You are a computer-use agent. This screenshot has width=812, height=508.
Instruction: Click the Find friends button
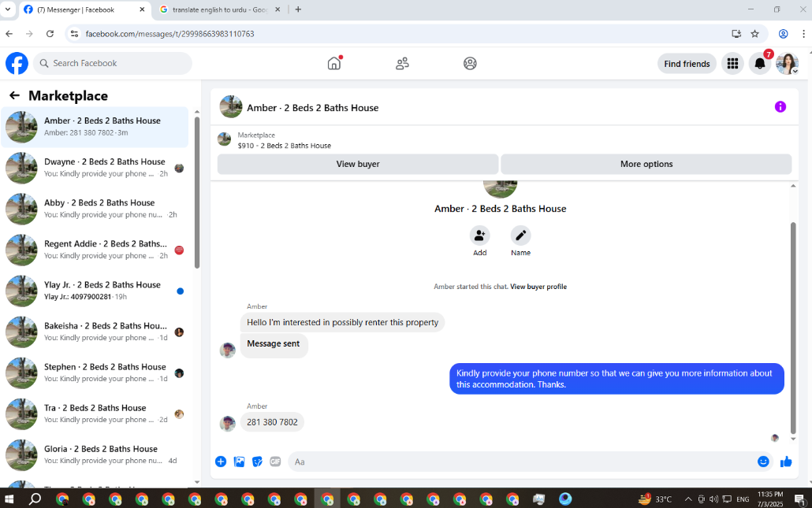tap(687, 64)
